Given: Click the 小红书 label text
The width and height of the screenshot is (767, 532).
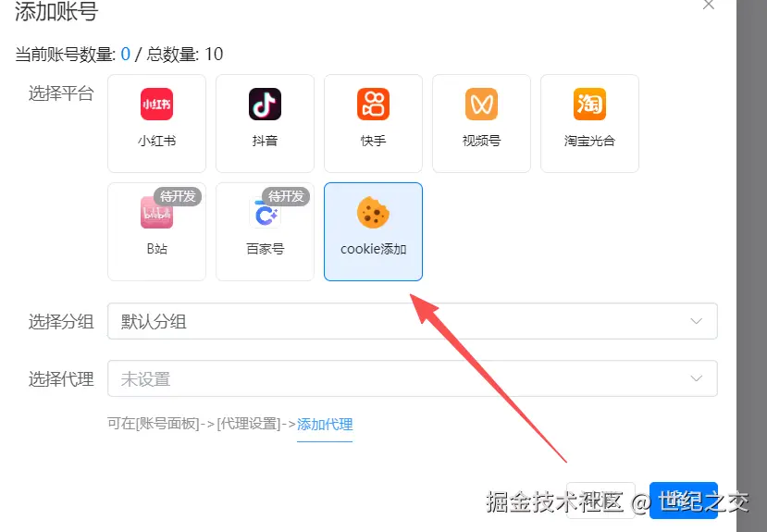Looking at the screenshot, I should [x=156, y=141].
